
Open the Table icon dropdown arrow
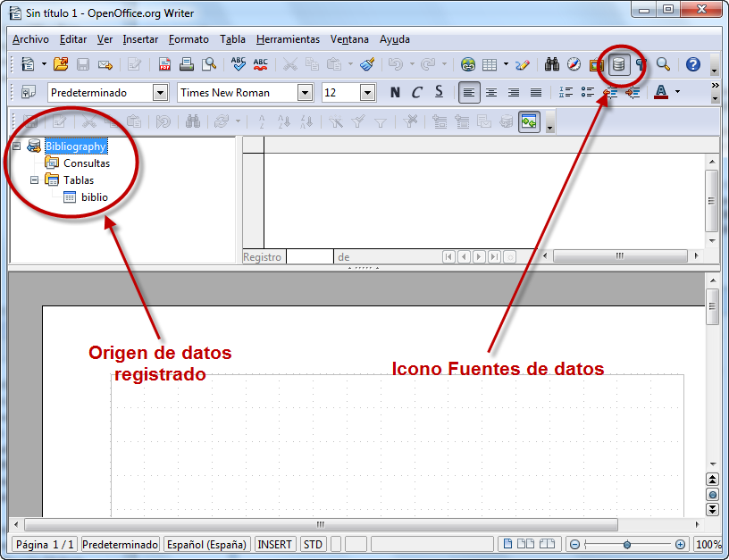506,64
